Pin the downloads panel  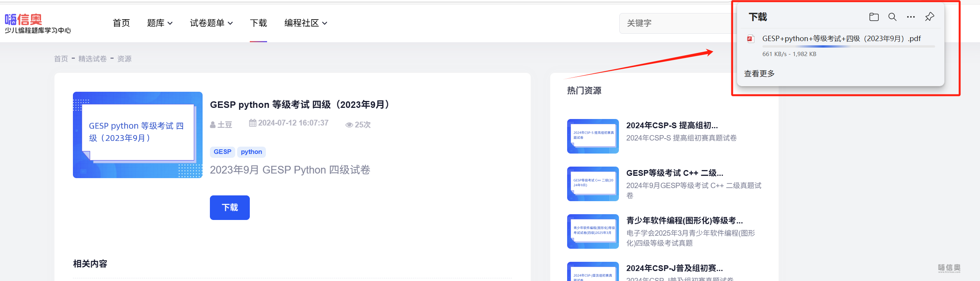(x=929, y=17)
